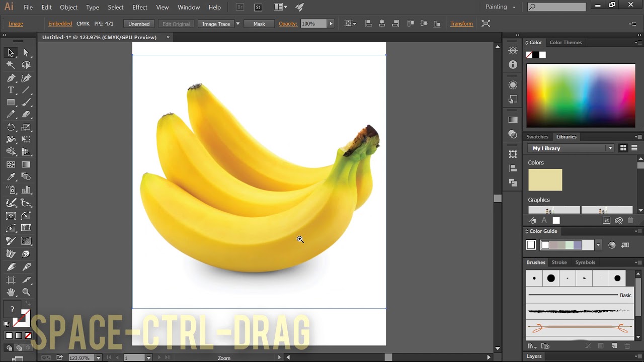
Task: Open the Image Trace presets arrow
Action: coord(238,24)
